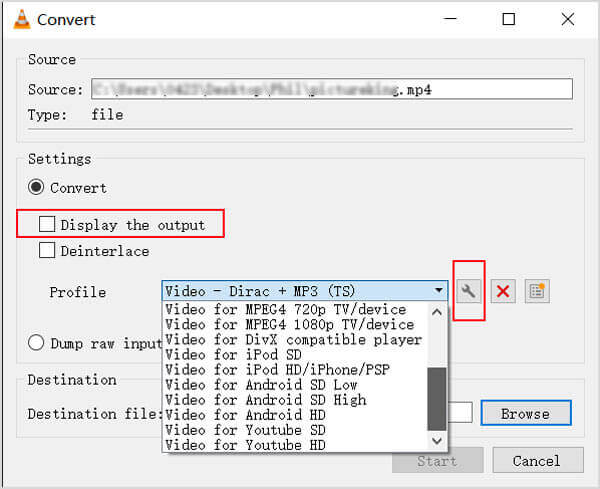Select Dump raw input radio button
600x489 pixels.
click(x=36, y=343)
